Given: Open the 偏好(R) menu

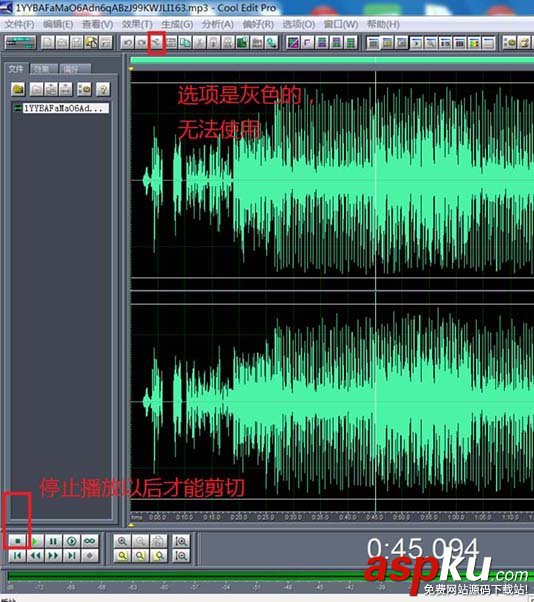Looking at the screenshot, I should pyautogui.click(x=258, y=25).
